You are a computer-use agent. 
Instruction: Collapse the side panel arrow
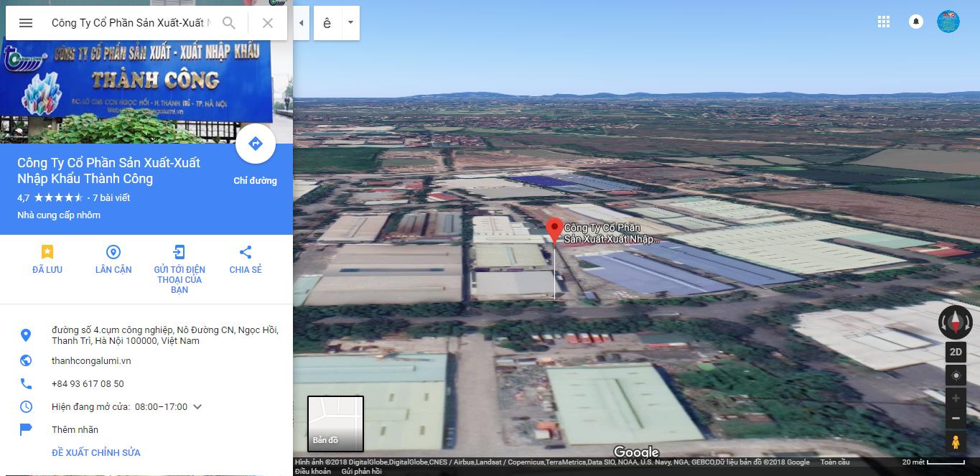click(302, 23)
